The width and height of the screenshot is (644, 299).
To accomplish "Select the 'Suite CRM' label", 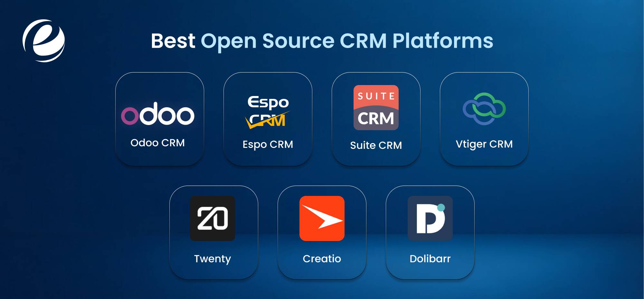I will tap(376, 145).
